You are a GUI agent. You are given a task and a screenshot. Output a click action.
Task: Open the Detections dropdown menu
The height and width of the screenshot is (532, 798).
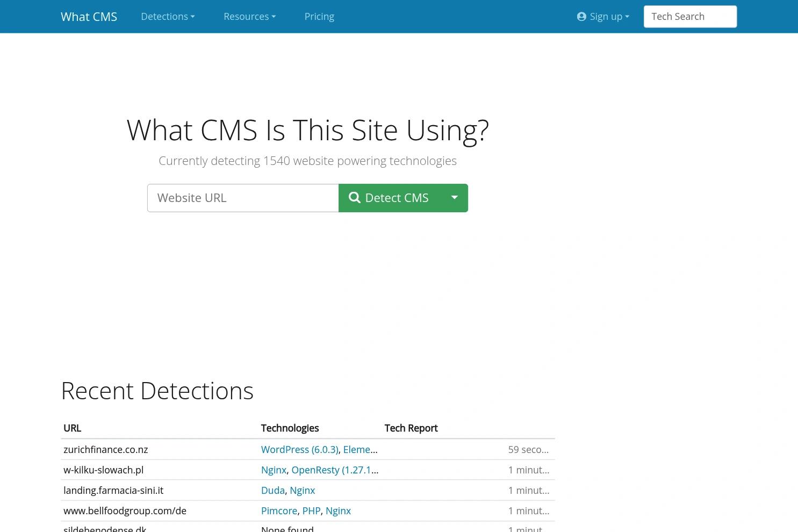tap(167, 16)
